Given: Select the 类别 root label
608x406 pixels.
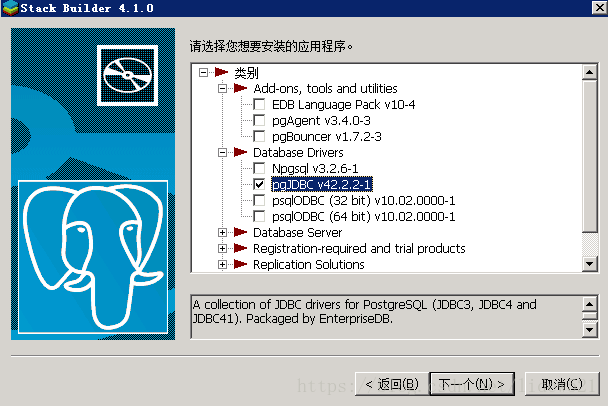Looking at the screenshot, I should (x=246, y=73).
